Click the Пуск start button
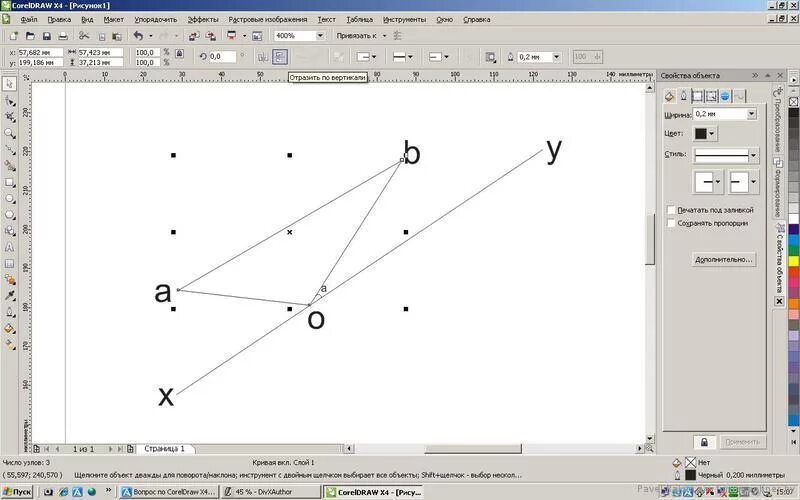The height and width of the screenshot is (500, 800). [17, 492]
